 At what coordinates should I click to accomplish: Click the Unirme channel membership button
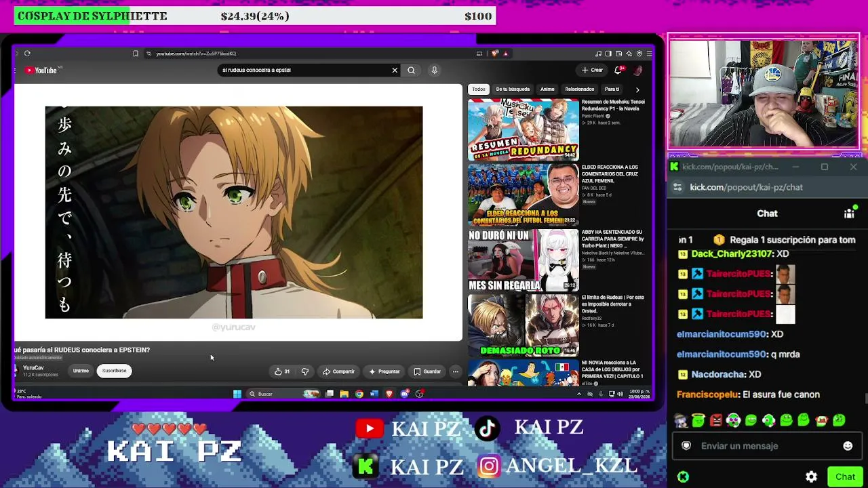pyautogui.click(x=81, y=371)
